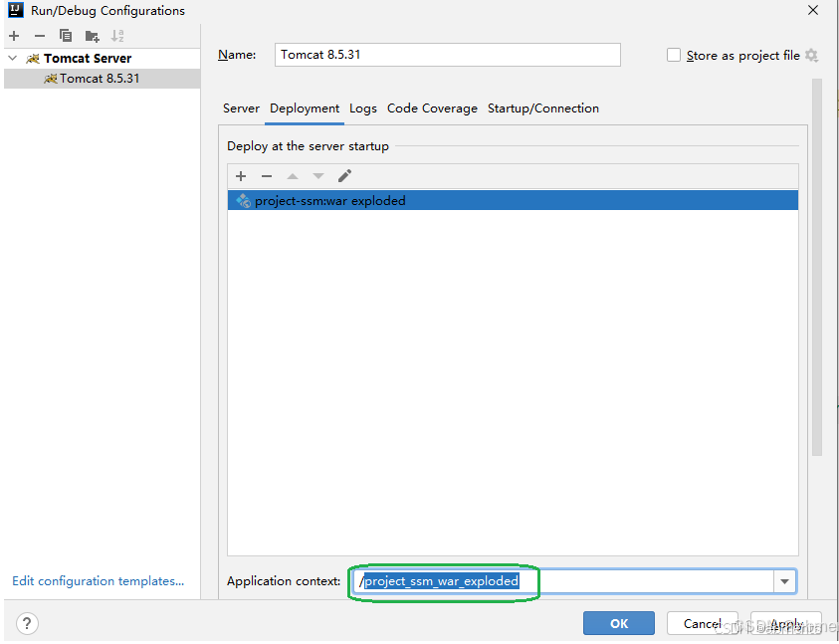Add deployment artifact with plus icon
This screenshot has height=644, width=839.
[x=241, y=176]
